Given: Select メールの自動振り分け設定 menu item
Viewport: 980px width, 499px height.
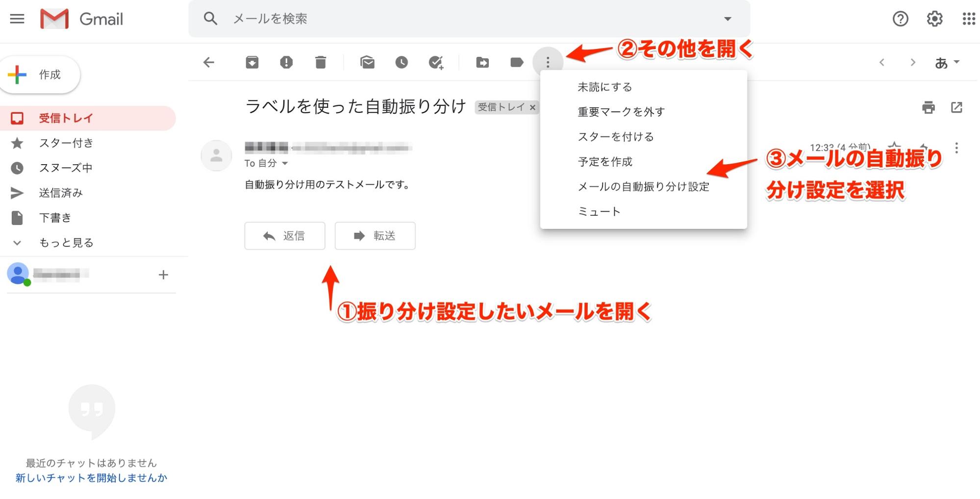Looking at the screenshot, I should (643, 187).
